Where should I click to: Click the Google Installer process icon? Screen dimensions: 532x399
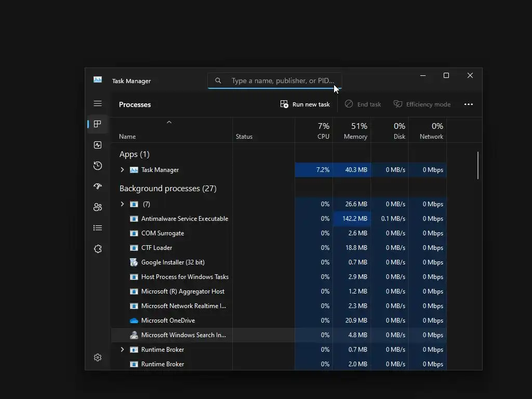click(x=134, y=262)
